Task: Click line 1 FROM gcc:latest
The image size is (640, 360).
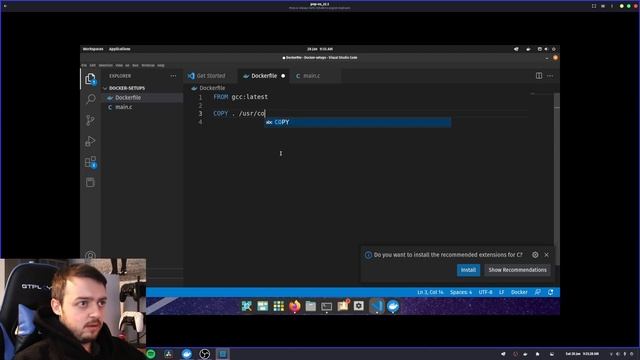Action: (x=241, y=97)
